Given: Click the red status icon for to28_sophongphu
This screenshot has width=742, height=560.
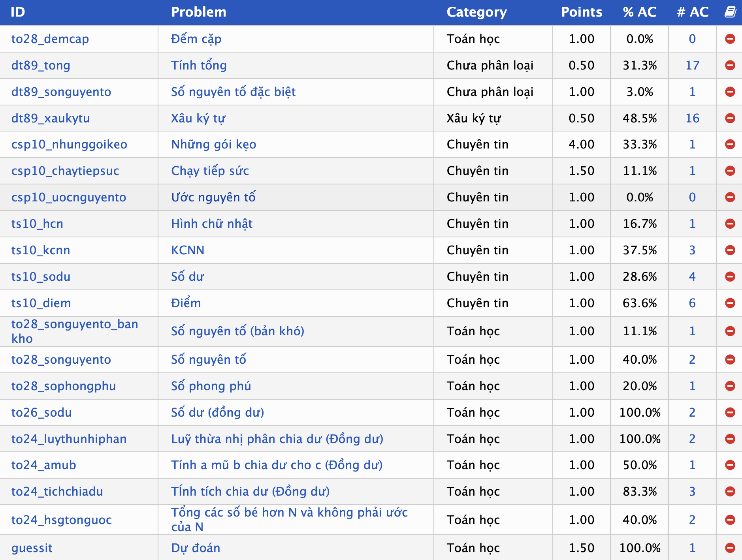Looking at the screenshot, I should 730,386.
